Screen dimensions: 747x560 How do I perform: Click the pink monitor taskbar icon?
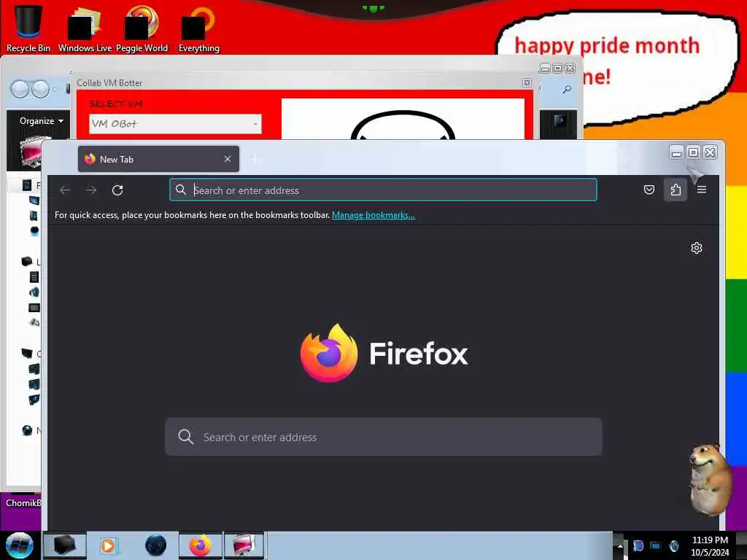coord(244,545)
